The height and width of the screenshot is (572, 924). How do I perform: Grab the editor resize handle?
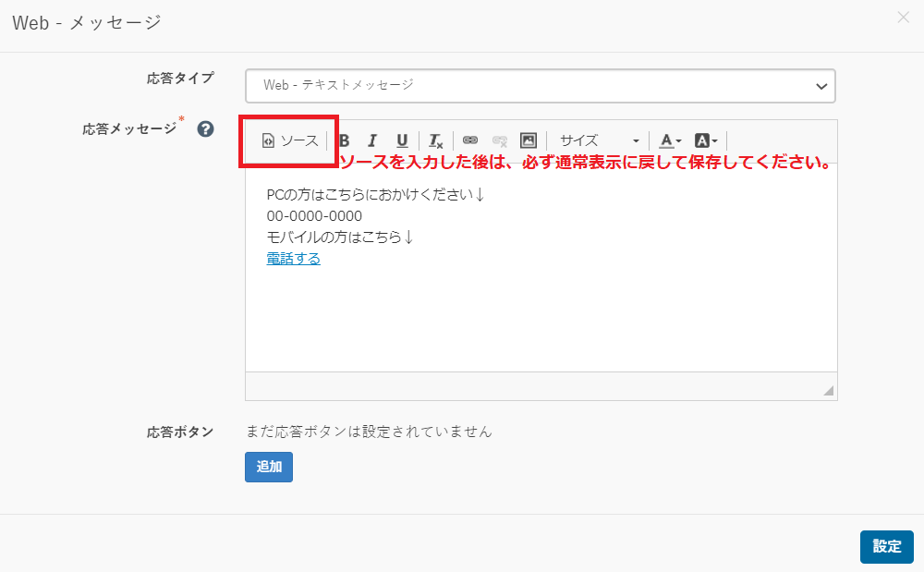point(829,390)
